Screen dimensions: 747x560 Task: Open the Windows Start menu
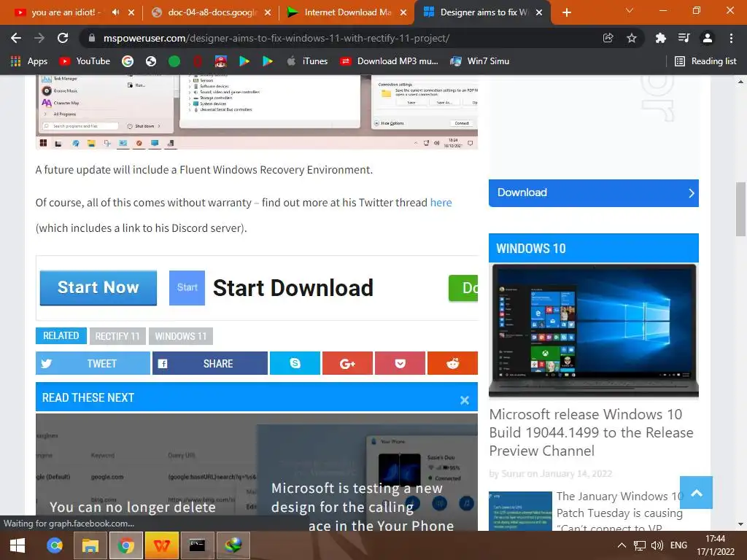(x=18, y=545)
